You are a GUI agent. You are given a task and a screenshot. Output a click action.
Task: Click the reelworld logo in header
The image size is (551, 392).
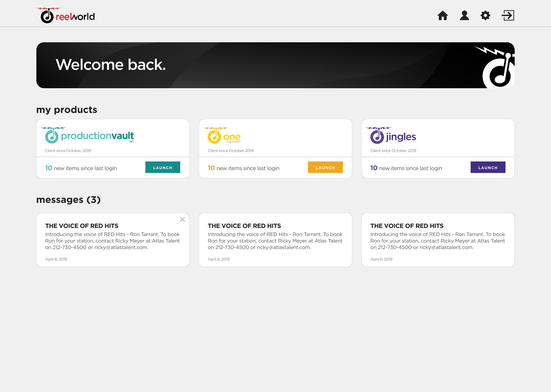pos(66,15)
